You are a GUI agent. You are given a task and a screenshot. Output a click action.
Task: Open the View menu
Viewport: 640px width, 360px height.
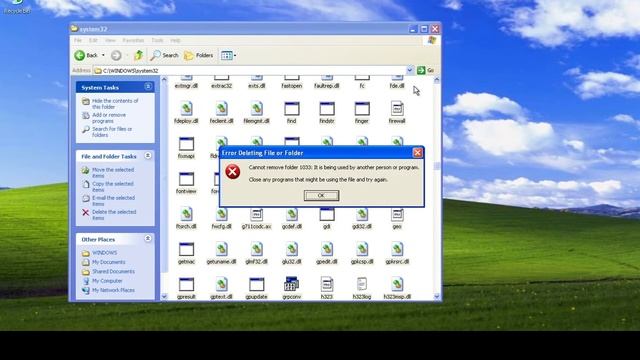(110, 40)
